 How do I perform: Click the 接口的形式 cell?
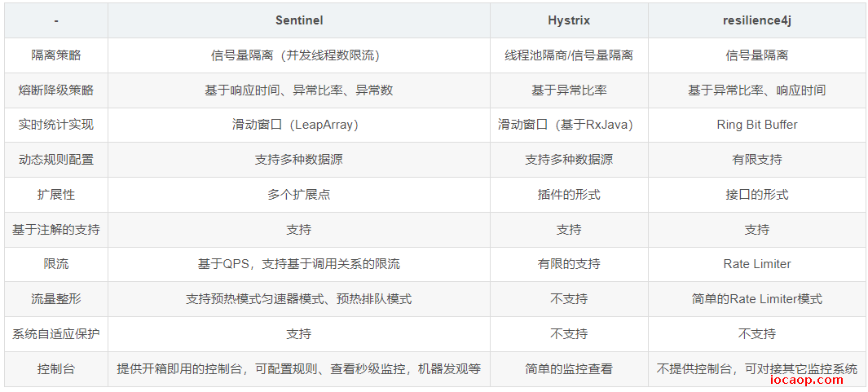[x=756, y=194]
